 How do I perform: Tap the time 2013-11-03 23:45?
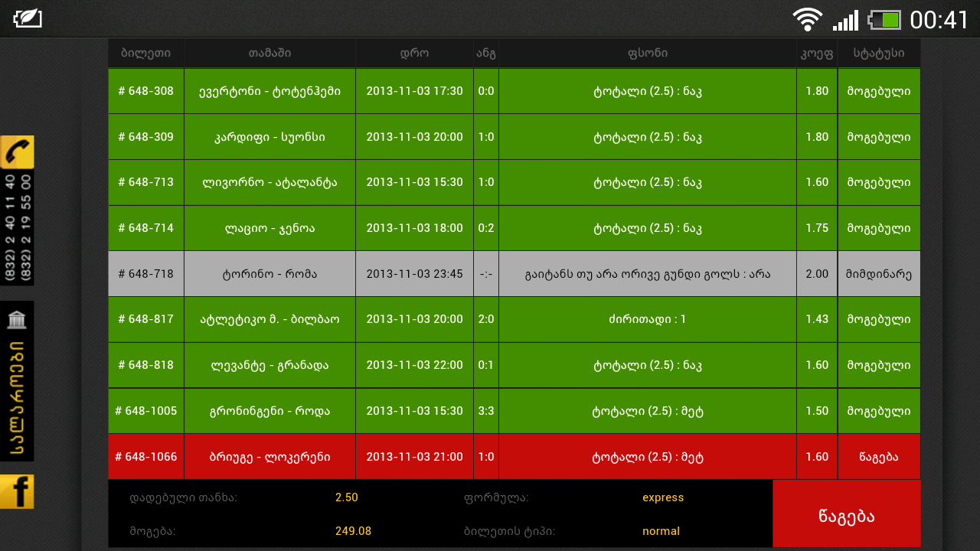tap(414, 274)
